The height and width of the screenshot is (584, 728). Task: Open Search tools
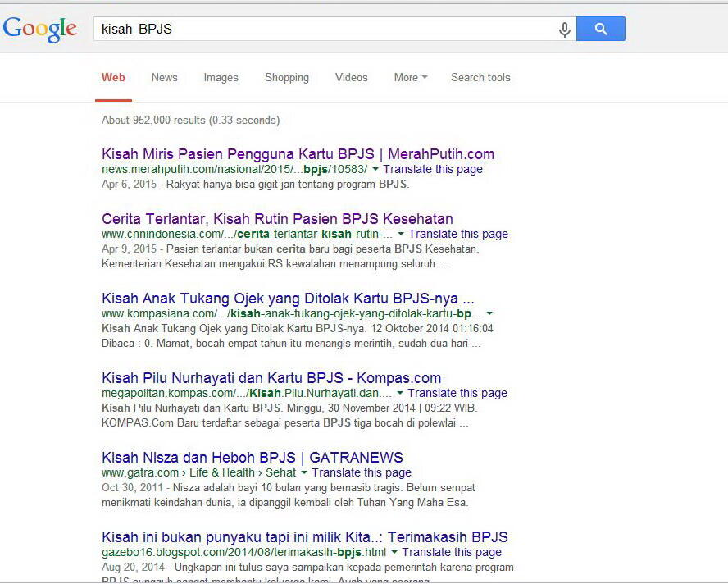tap(480, 78)
